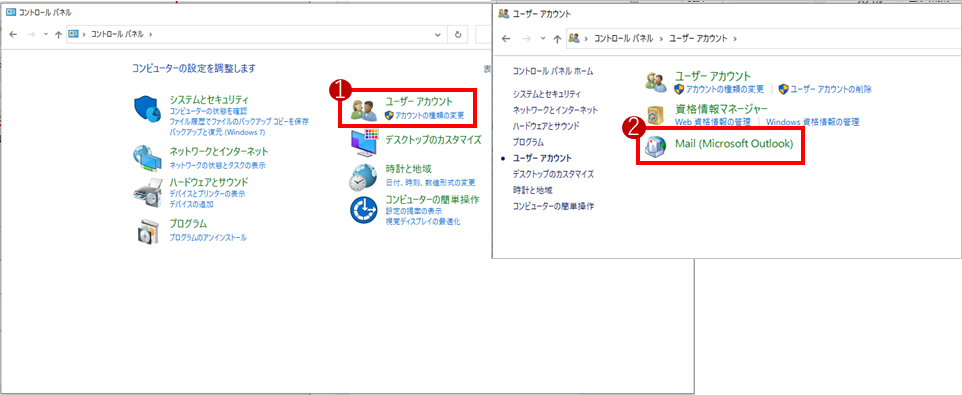Click the ユーザー アカウント people icon in Control Panel window
The height and width of the screenshot is (395, 962).
(364, 110)
